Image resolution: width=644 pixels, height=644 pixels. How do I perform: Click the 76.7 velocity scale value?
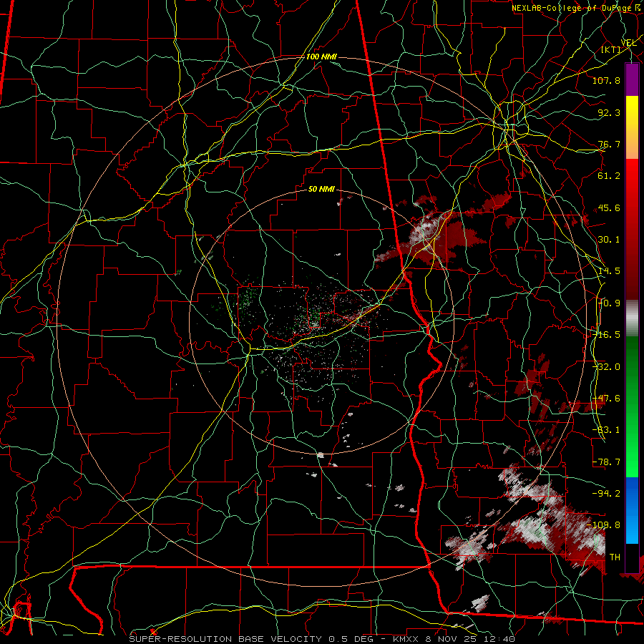click(x=609, y=144)
